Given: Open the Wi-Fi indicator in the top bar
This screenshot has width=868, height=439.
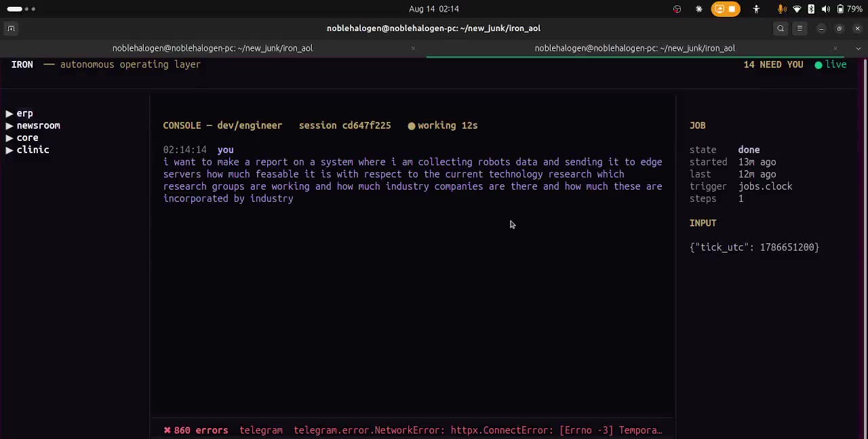Looking at the screenshot, I should click(797, 9).
